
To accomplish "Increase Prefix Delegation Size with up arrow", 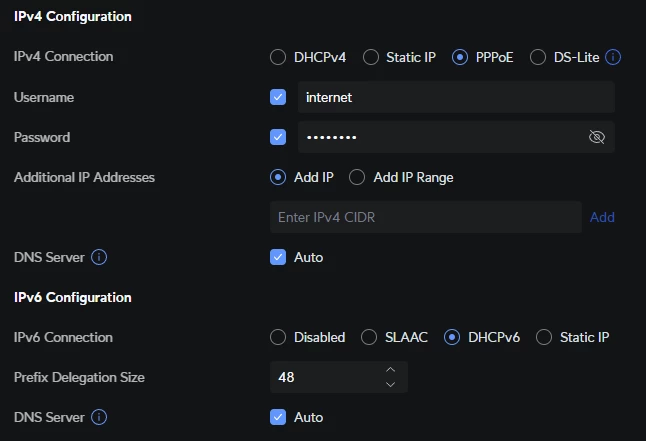I will pyautogui.click(x=390, y=370).
